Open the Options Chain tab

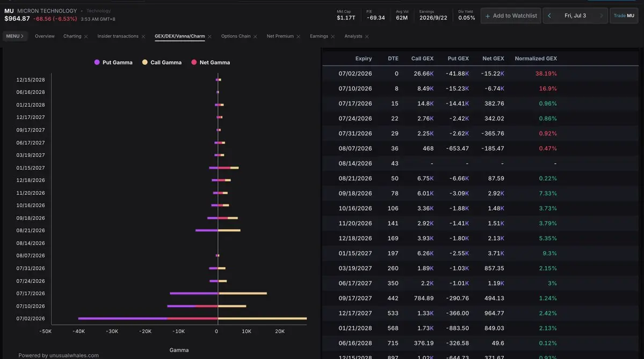[x=236, y=36]
